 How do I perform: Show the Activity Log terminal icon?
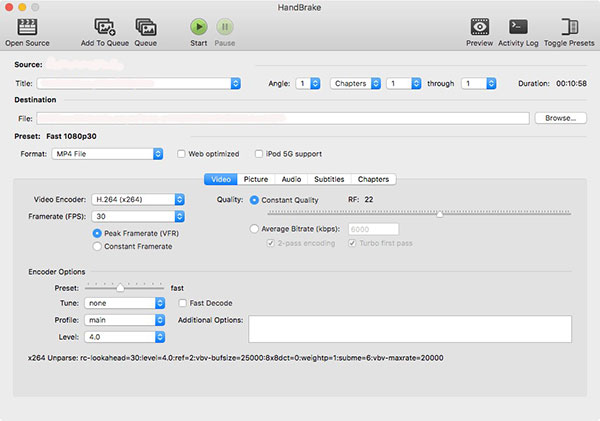click(518, 27)
